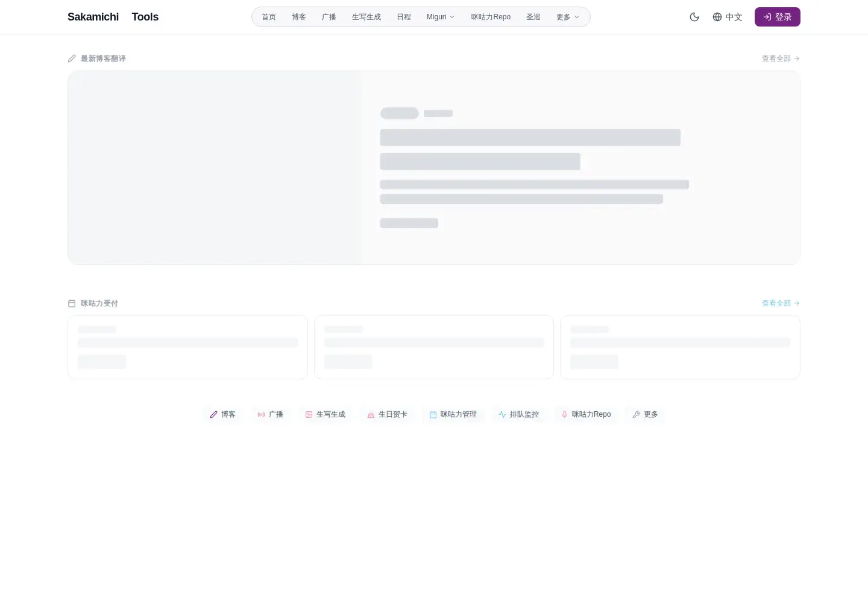Click the cake icon for 生日贺卡

(x=371, y=414)
